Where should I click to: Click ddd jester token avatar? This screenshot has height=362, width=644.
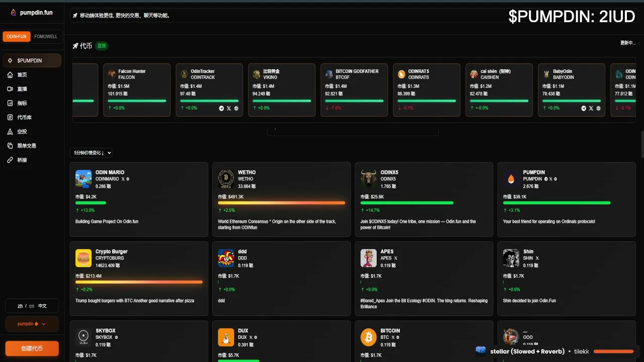tap(226, 258)
